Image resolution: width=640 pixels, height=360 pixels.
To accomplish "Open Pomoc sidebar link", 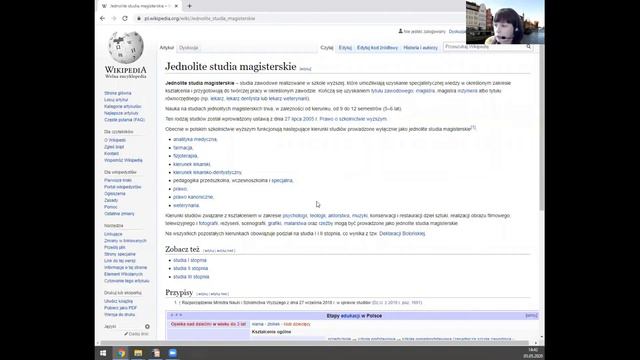I will tap(111, 207).
